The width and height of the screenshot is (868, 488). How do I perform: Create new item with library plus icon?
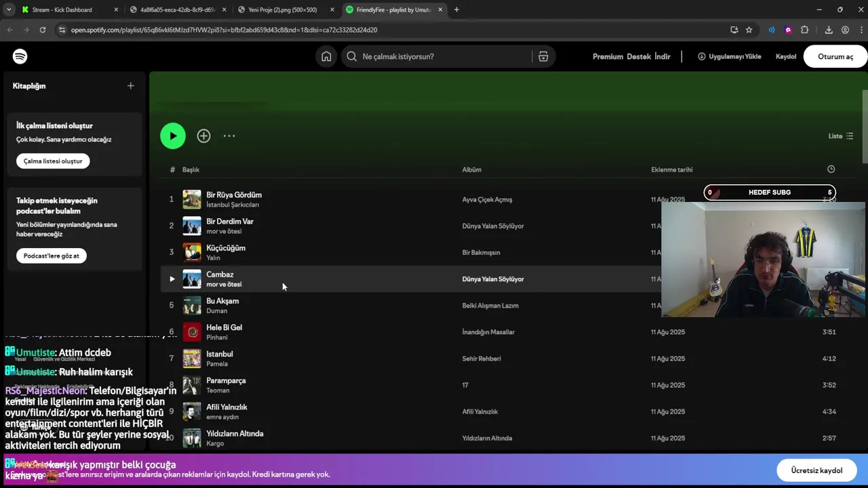click(130, 85)
